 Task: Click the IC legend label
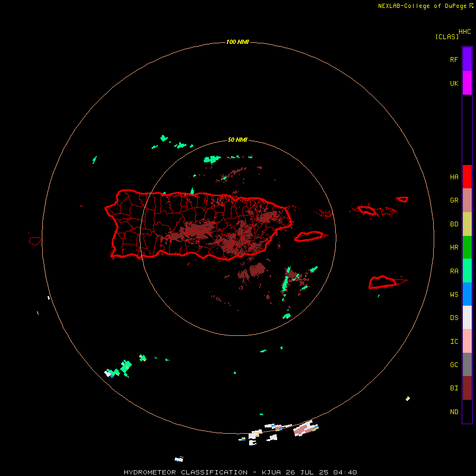point(454,342)
